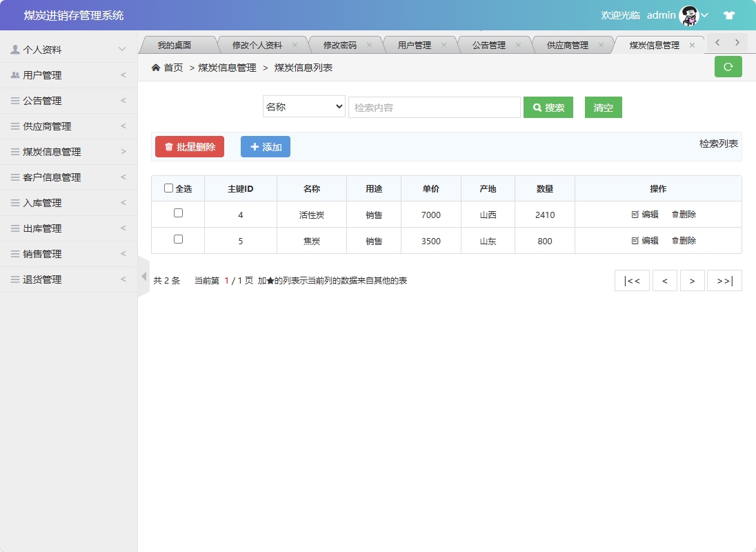This screenshot has width=756, height=552.
Task: Expand the admin dropdown arrow
Action: pos(705,17)
